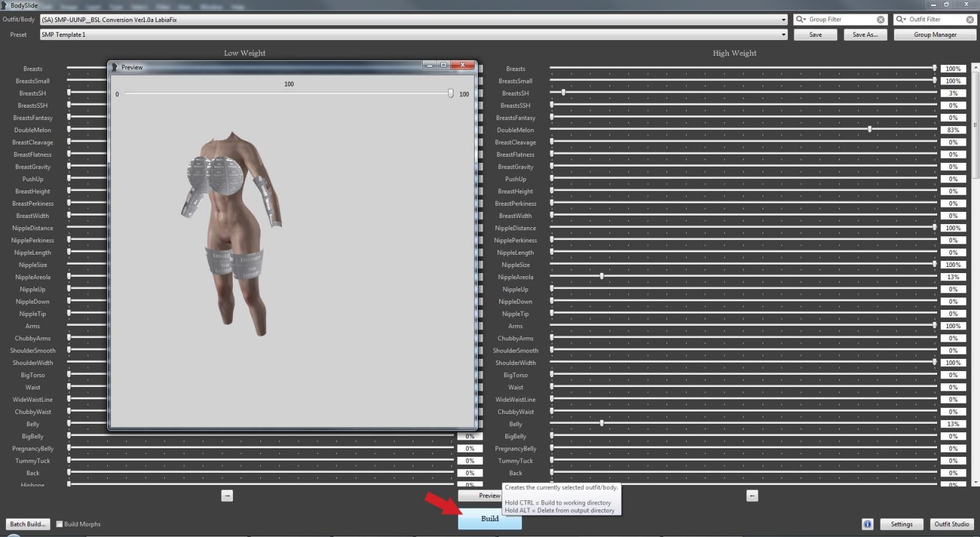The width and height of the screenshot is (980, 537).
Task: Click the Save preset button
Action: [x=815, y=35]
